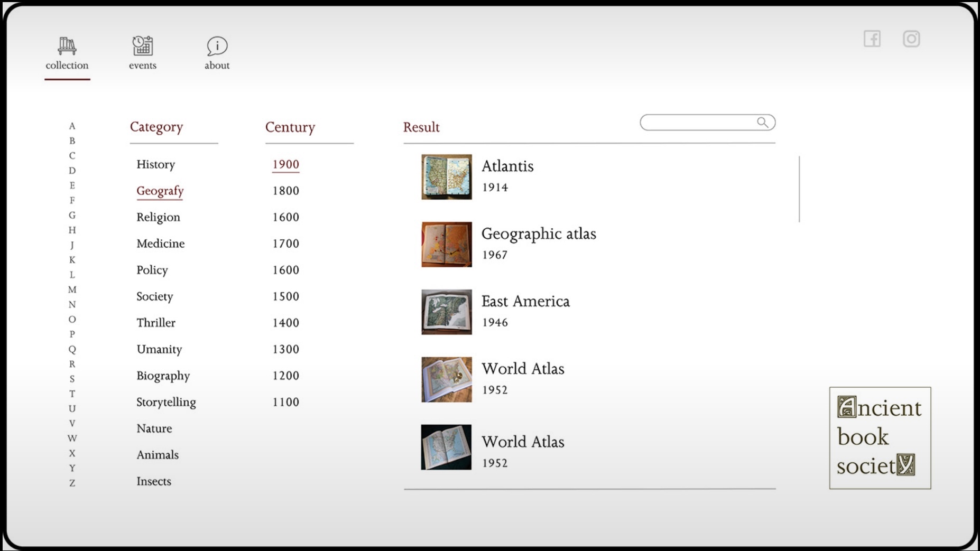Filter by century 1300

tap(286, 349)
